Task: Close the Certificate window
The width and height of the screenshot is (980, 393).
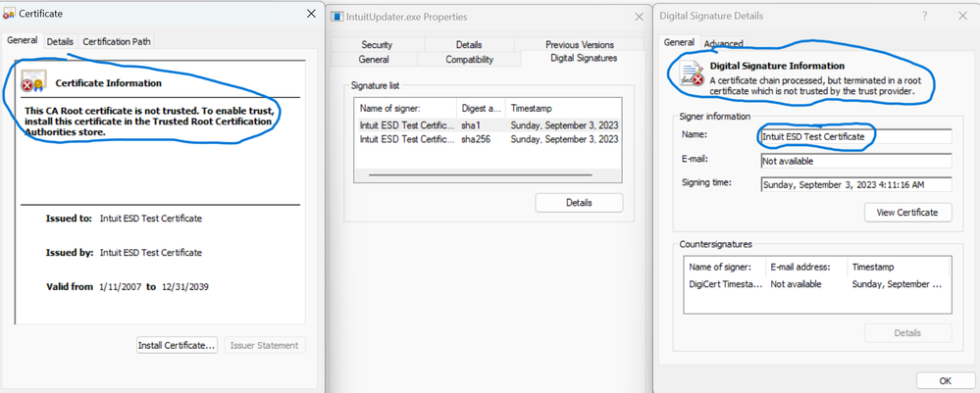Action: (x=311, y=13)
